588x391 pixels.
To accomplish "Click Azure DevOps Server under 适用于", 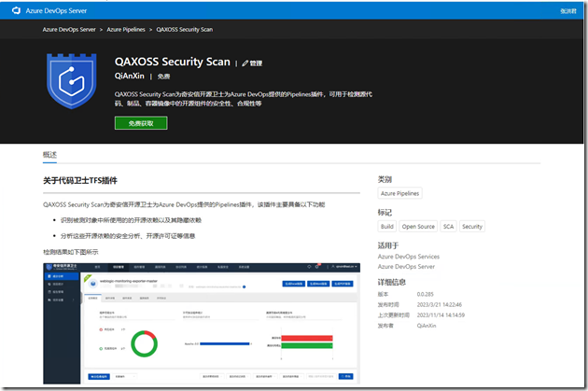I will point(406,267).
